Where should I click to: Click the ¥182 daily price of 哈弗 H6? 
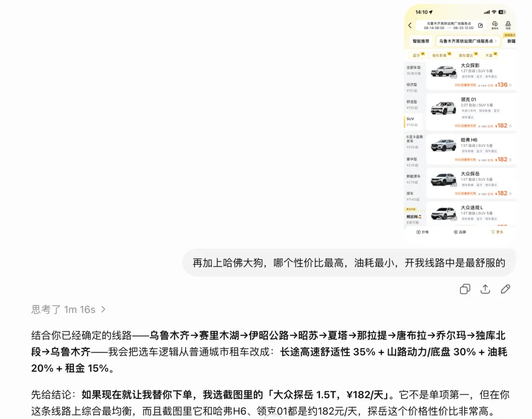(501, 160)
